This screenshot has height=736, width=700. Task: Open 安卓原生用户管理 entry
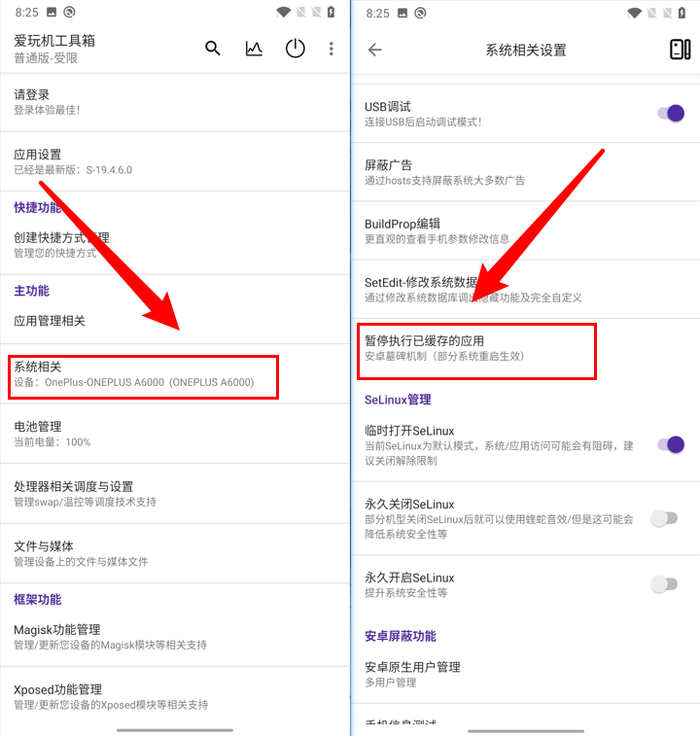click(x=525, y=674)
